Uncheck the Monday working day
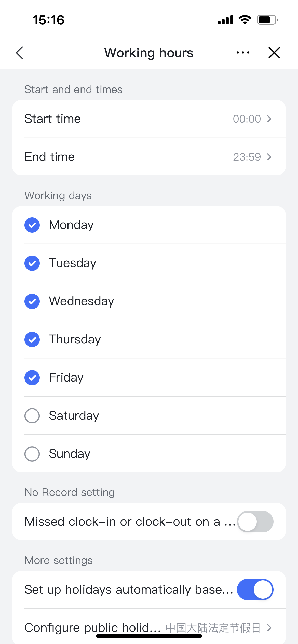 pyautogui.click(x=32, y=225)
